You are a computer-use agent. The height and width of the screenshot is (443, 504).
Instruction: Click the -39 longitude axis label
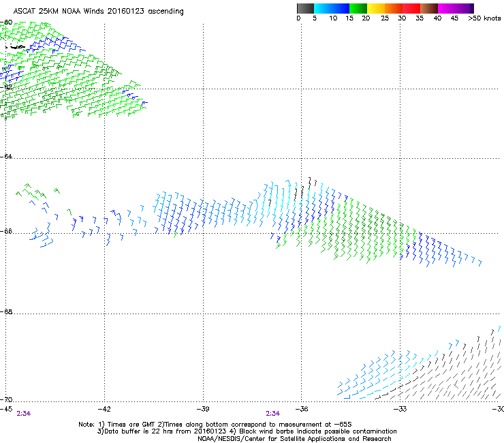[203, 409]
